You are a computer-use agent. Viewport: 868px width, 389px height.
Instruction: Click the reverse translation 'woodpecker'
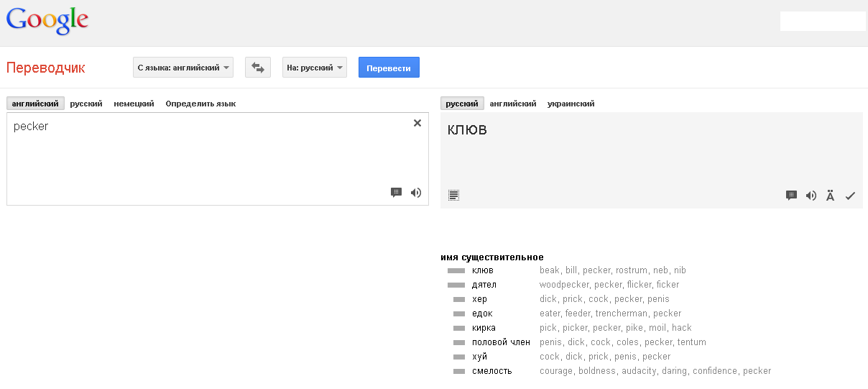tap(563, 285)
